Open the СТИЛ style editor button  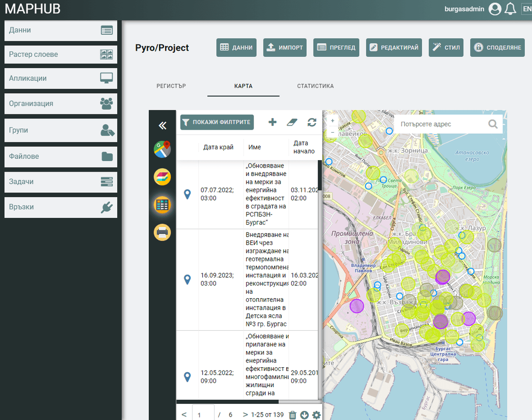446,48
